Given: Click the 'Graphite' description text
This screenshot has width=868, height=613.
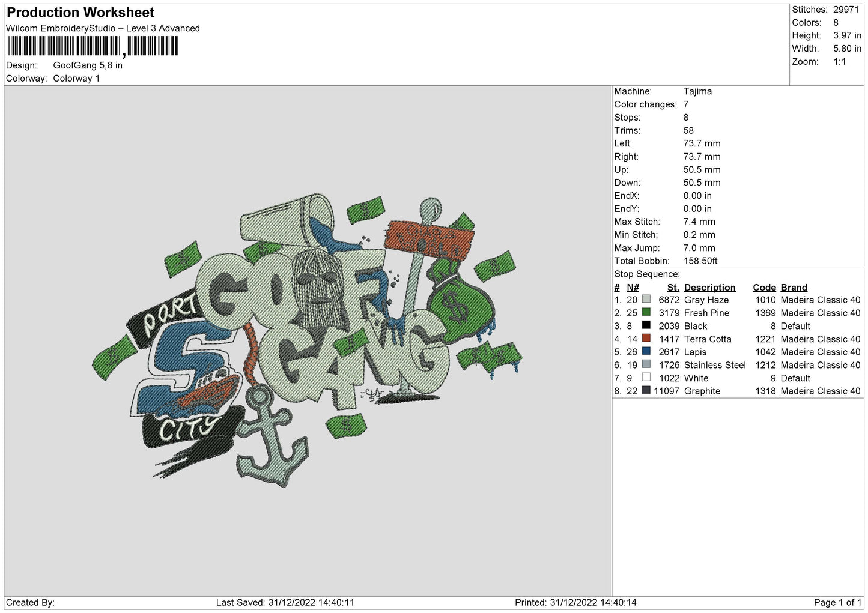Looking at the screenshot, I should [x=702, y=391].
